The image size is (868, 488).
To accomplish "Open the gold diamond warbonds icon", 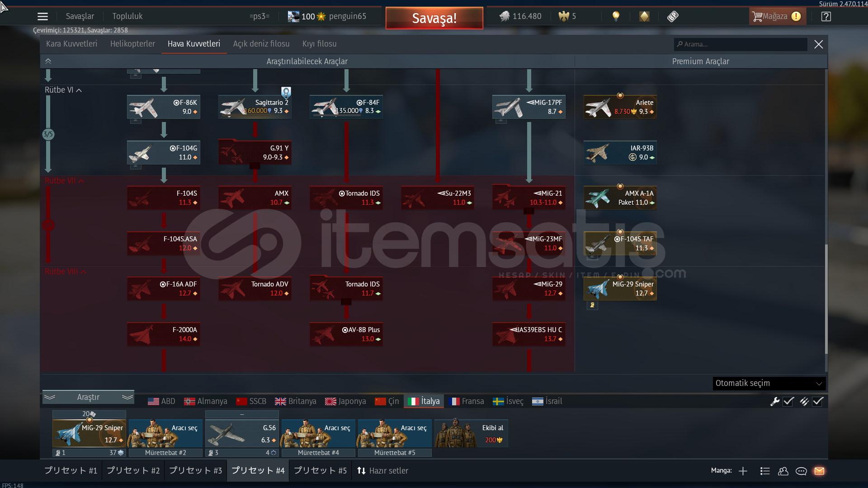I will 644,16.
